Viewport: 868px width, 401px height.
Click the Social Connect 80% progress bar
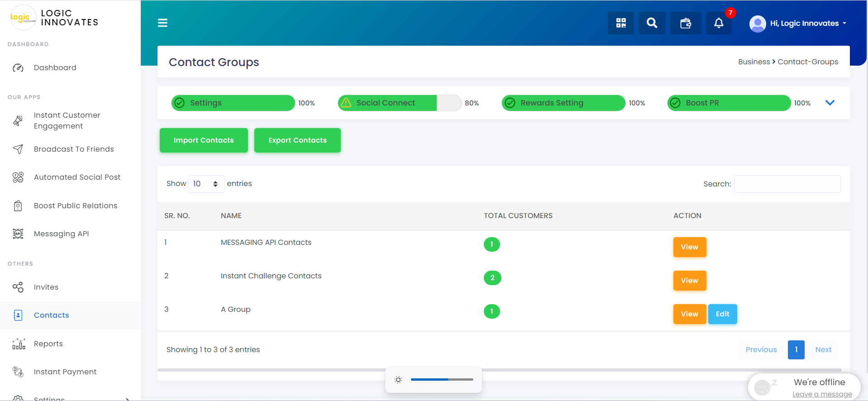[400, 103]
